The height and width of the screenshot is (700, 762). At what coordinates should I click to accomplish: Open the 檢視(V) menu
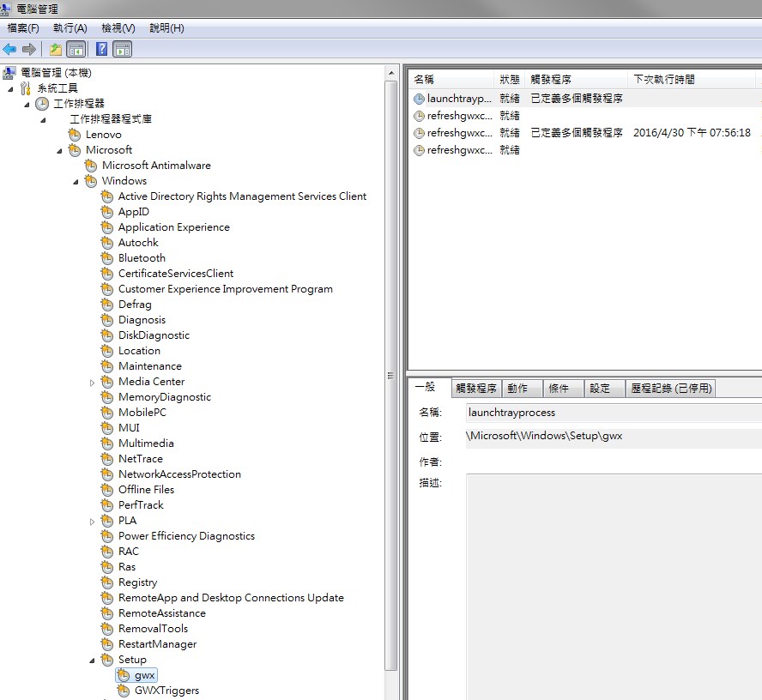[x=118, y=28]
